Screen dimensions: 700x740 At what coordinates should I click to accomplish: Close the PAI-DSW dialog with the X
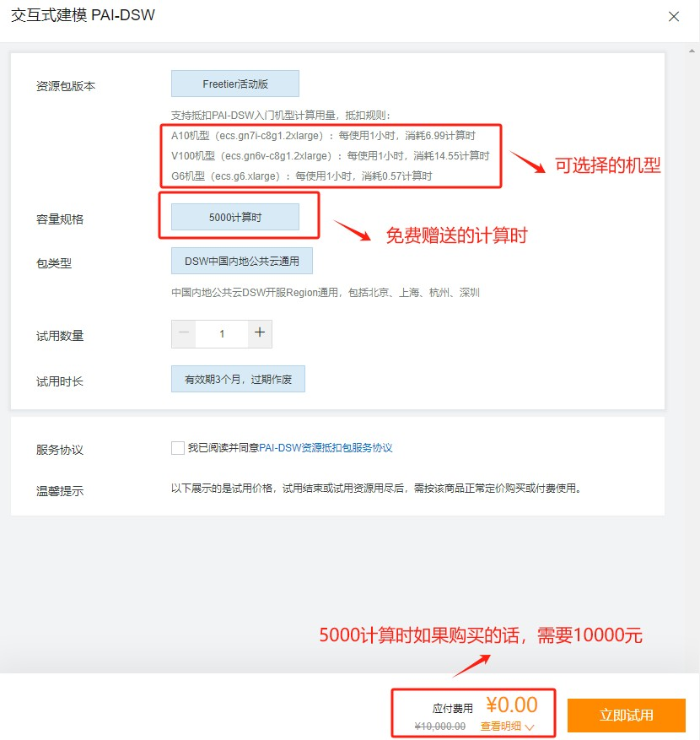(x=673, y=16)
